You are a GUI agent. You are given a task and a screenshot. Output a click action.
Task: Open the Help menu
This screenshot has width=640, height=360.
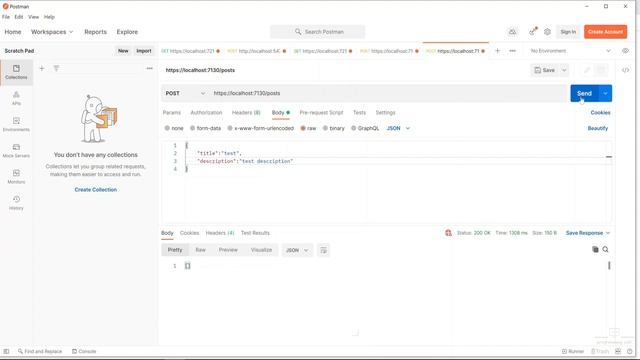click(49, 17)
